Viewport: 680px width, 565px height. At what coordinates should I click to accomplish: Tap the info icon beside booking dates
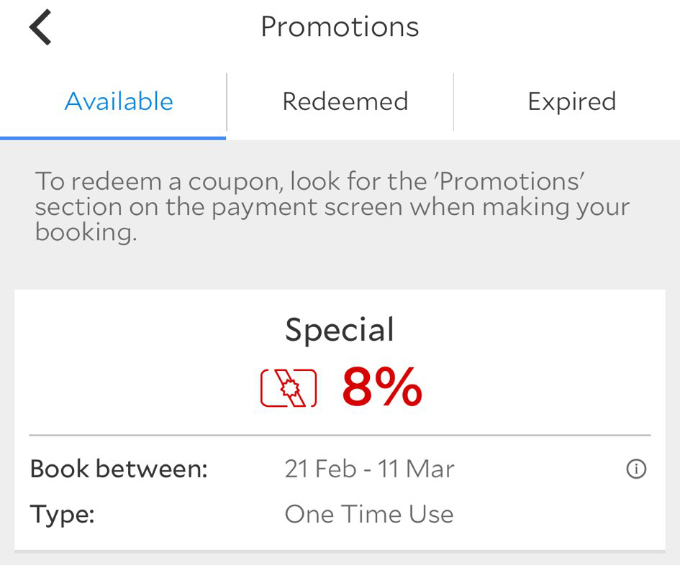[x=636, y=469]
